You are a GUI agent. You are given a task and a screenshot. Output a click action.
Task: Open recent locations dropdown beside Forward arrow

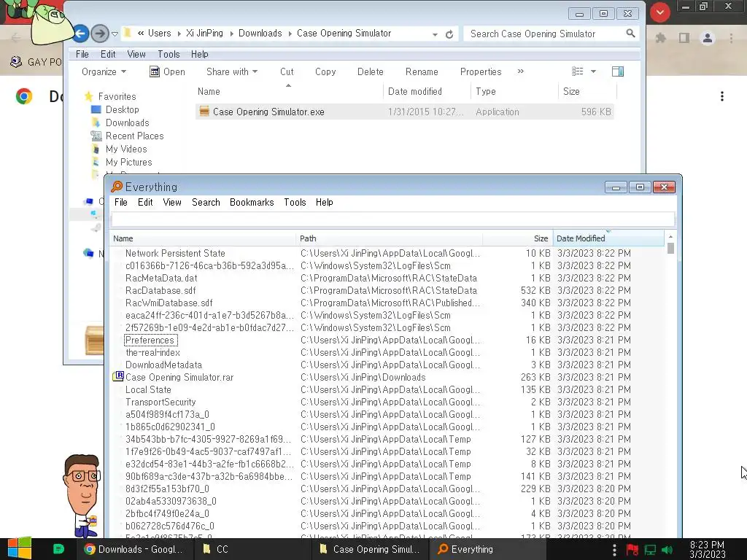click(115, 34)
